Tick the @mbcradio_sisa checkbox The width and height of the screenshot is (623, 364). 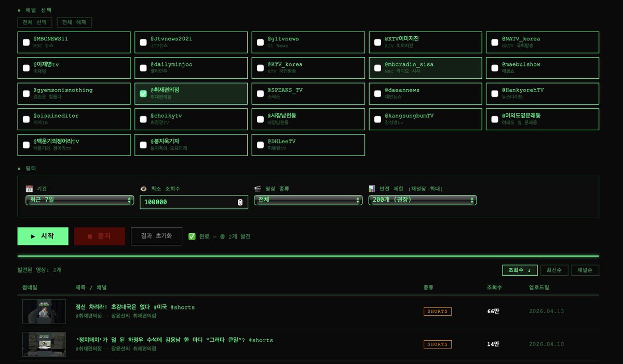377,68
